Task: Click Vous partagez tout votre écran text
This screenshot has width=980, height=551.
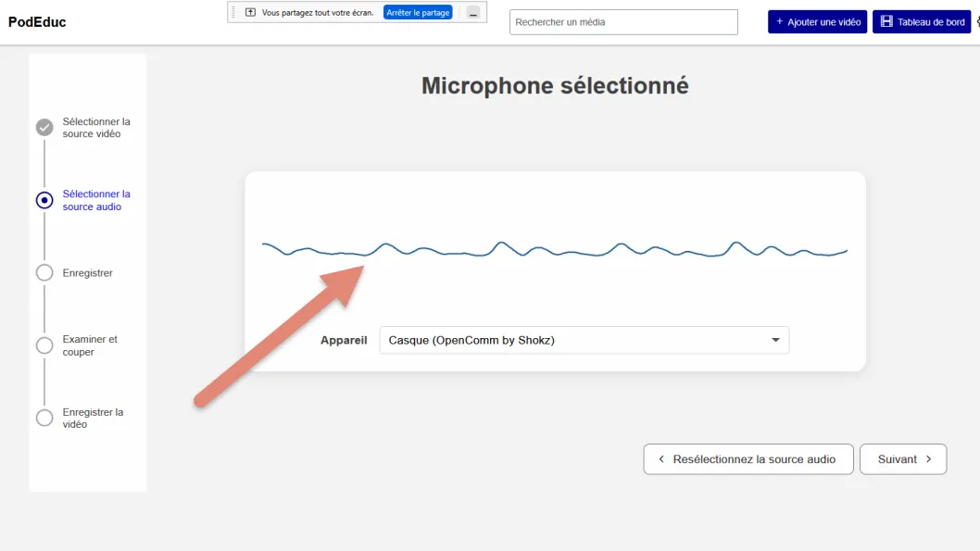Action: point(318,12)
